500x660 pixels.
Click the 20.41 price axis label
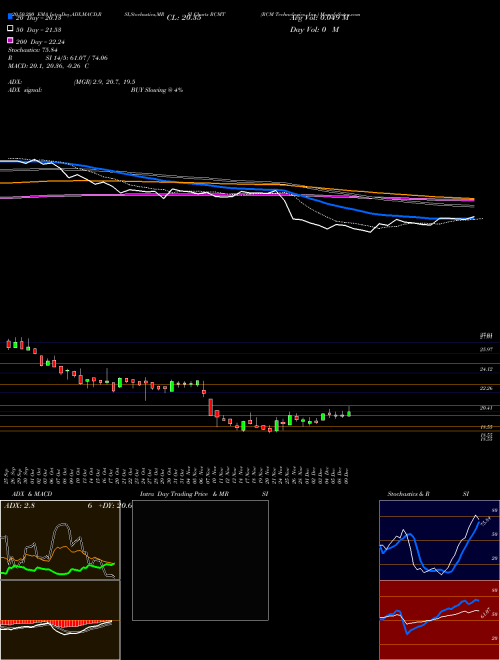click(x=486, y=408)
